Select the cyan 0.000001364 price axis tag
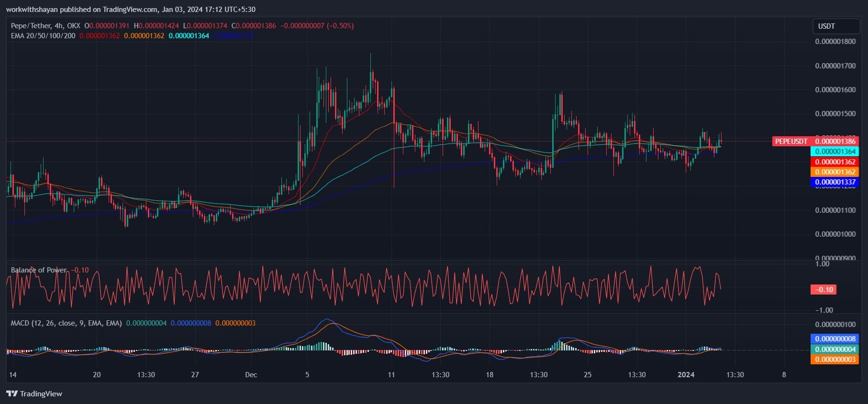The image size is (868, 404). [835, 152]
